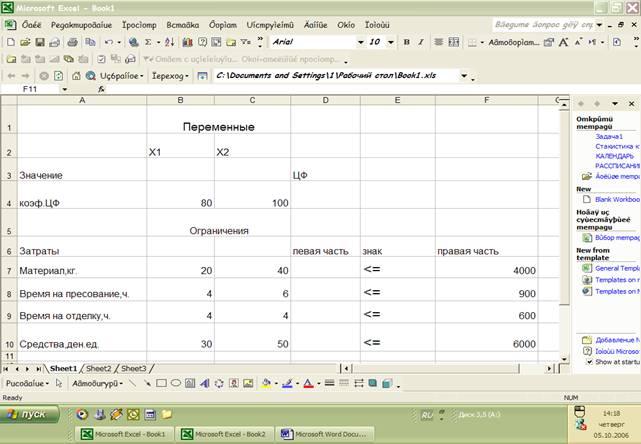Switch to the Sheet3 tab
Image resolution: width=641 pixels, height=444 pixels.
pyautogui.click(x=133, y=368)
